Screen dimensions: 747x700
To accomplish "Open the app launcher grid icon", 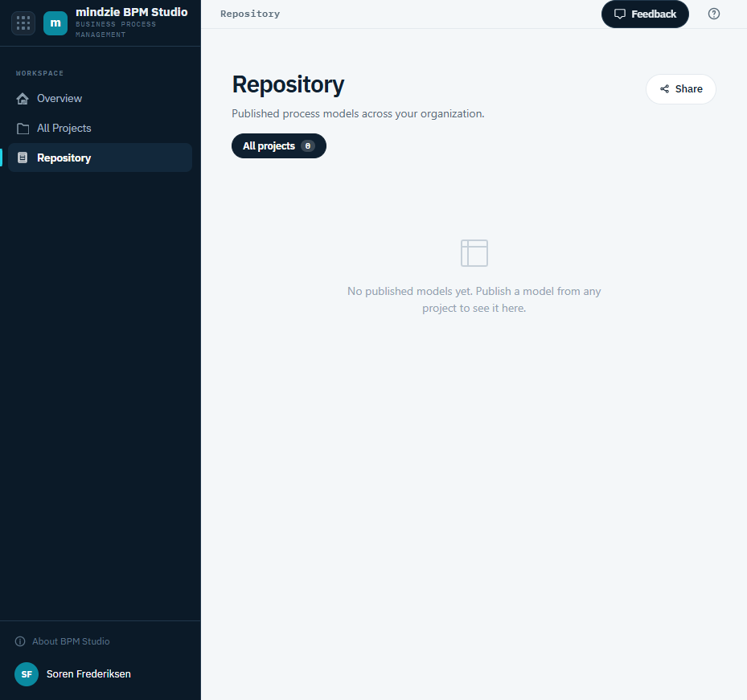I will point(23,23).
